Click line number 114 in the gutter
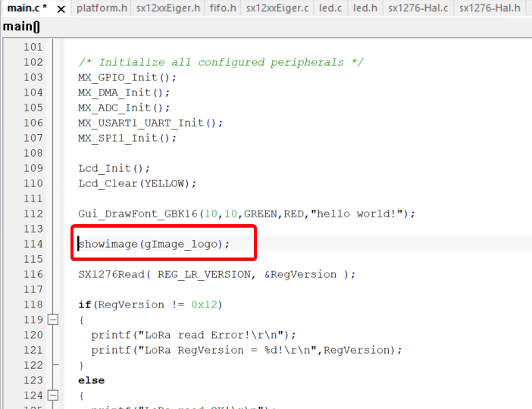 tap(33, 244)
